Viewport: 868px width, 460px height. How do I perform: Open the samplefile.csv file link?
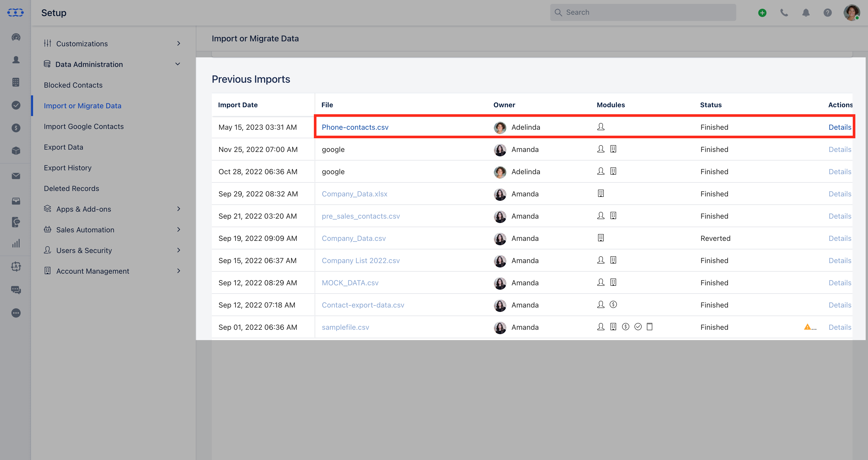pos(345,327)
